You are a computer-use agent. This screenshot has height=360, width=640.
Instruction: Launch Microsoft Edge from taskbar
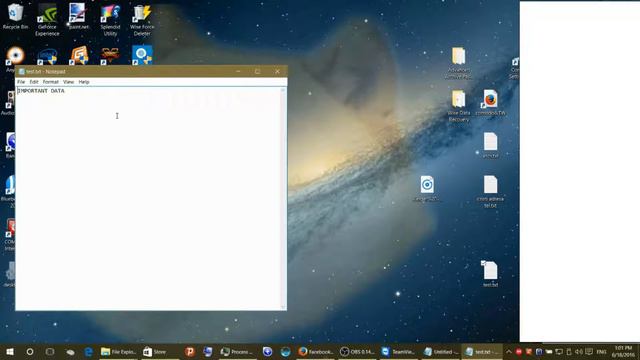pyautogui.click(x=88, y=351)
